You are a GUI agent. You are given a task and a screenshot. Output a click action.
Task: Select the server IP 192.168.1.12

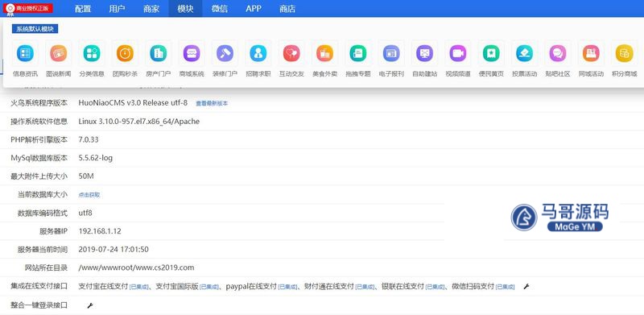click(100, 230)
